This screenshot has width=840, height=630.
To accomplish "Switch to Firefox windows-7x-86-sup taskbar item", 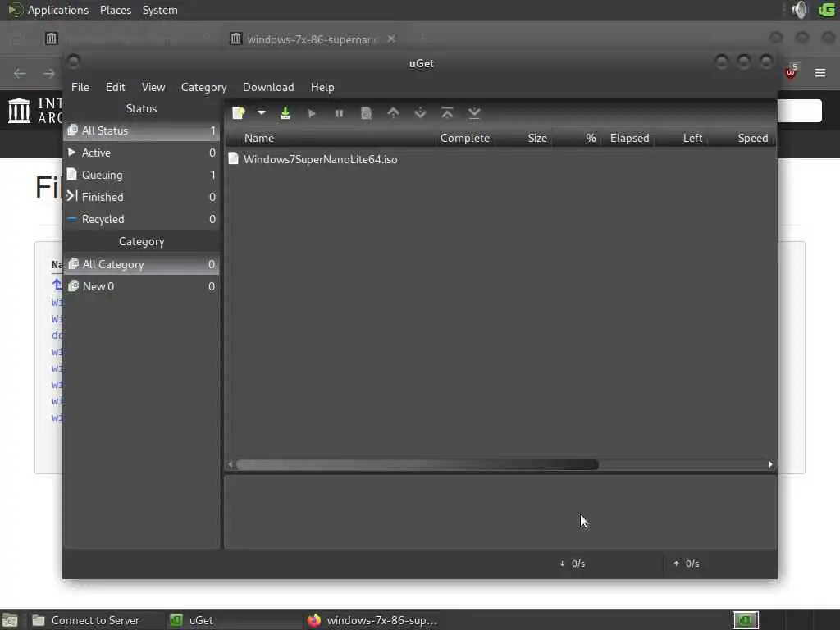I will [373, 620].
